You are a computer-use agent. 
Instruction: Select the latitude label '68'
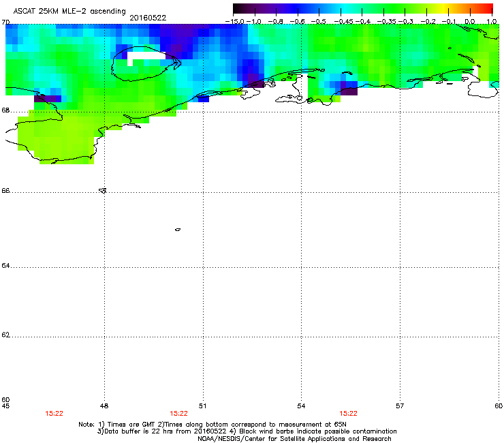pyautogui.click(x=5, y=110)
